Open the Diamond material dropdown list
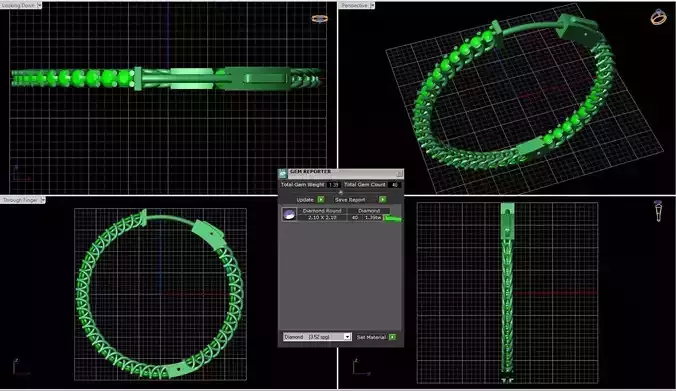This screenshot has height=391, width=676. point(347,337)
